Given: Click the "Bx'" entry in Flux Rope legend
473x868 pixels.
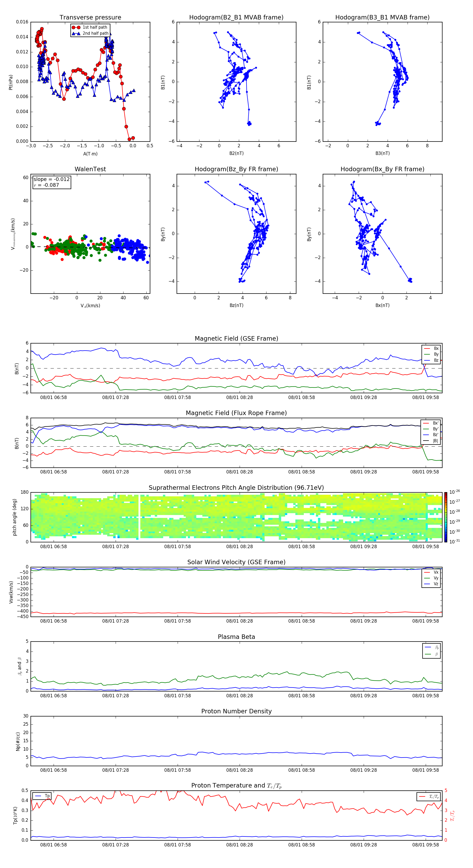Looking at the screenshot, I should (x=431, y=423).
